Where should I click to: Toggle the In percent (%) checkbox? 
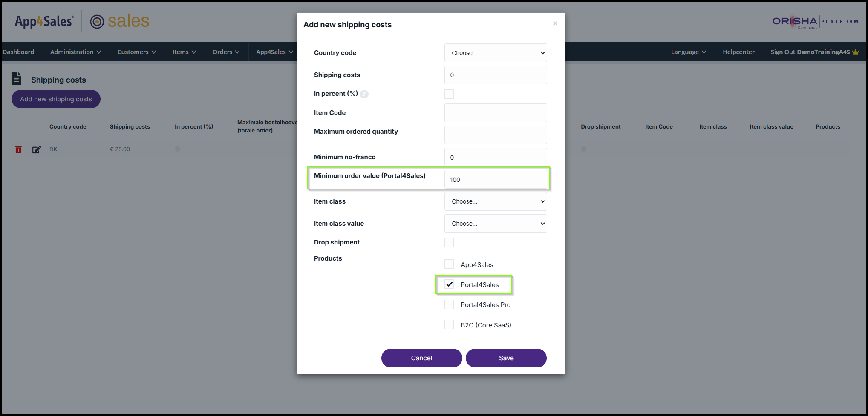tap(449, 94)
